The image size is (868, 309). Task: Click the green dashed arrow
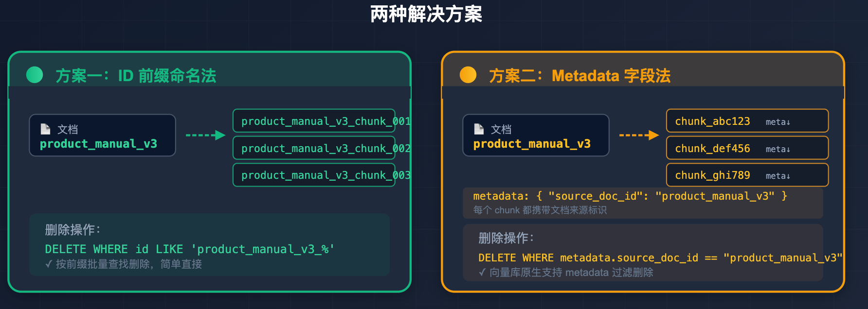tap(205, 135)
